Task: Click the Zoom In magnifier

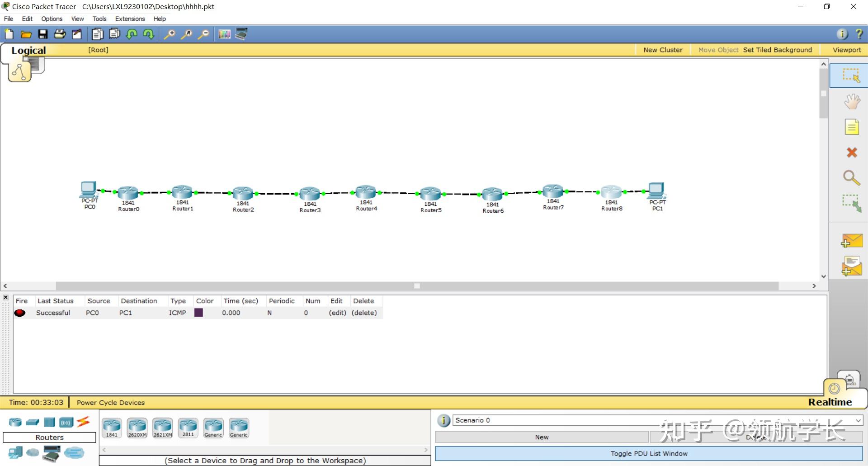Action: pyautogui.click(x=169, y=34)
